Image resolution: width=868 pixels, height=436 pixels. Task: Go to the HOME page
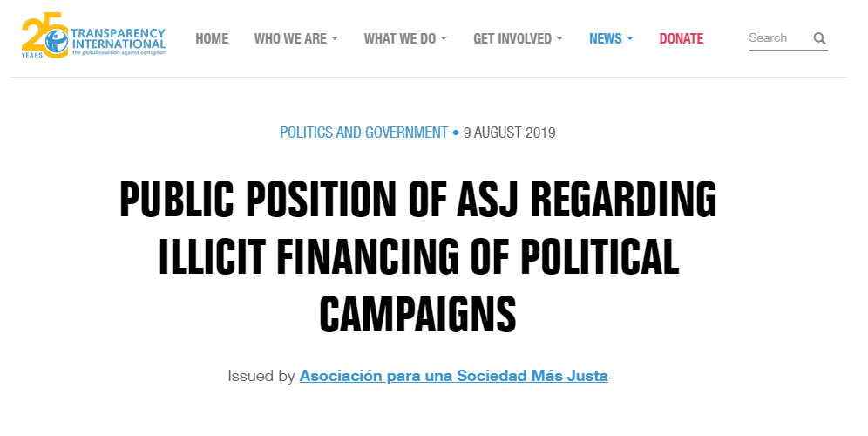(x=212, y=38)
